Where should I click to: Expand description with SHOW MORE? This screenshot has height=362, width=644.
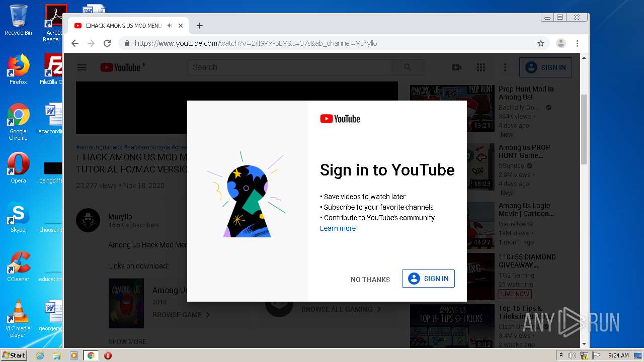(x=127, y=341)
